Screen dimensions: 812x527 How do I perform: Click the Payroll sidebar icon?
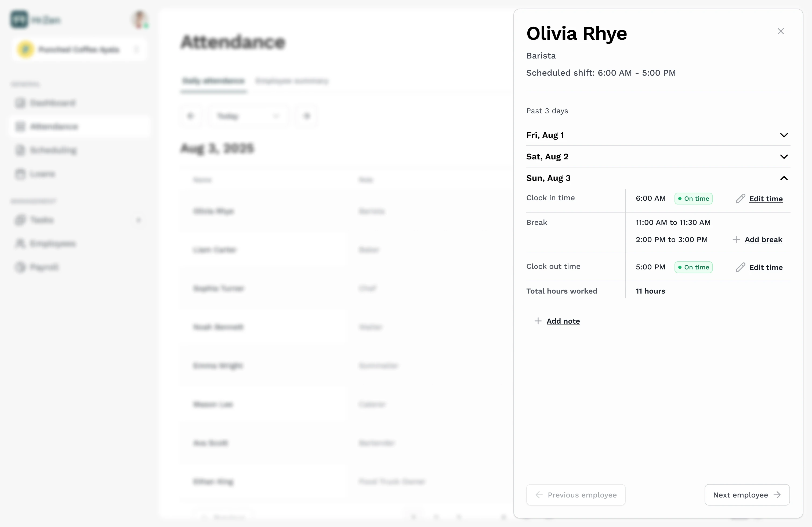[20, 267]
